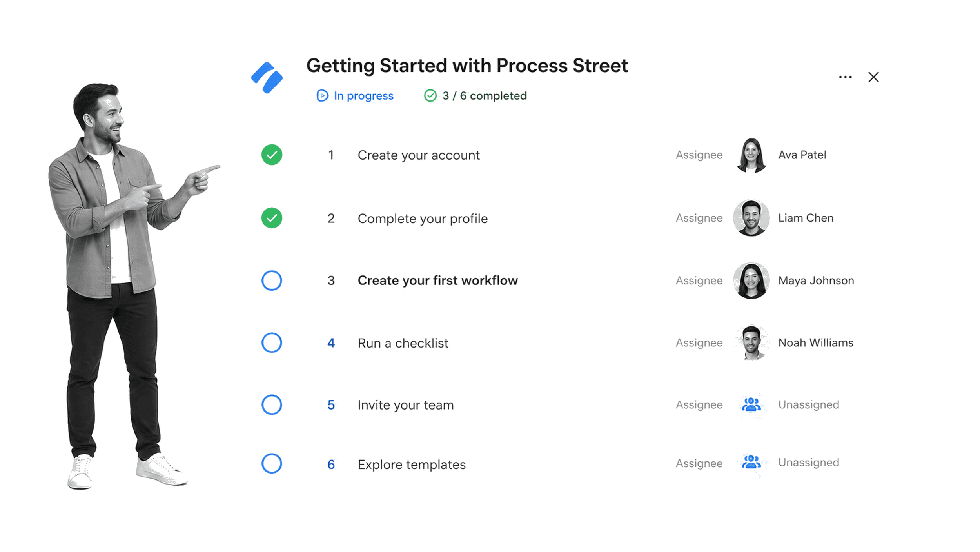Screen dimensions: 980x552
Task: Click Assignee label in Create your first workflow row
Action: click(699, 281)
